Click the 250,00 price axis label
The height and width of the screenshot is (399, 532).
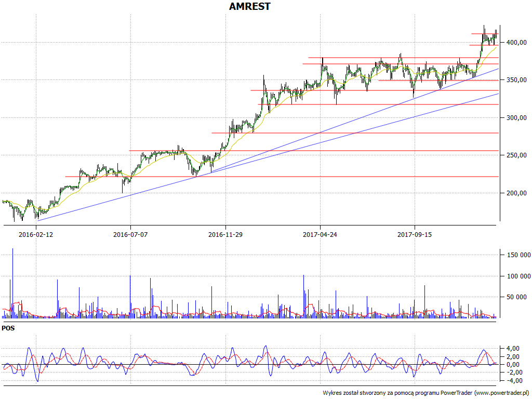(x=516, y=155)
